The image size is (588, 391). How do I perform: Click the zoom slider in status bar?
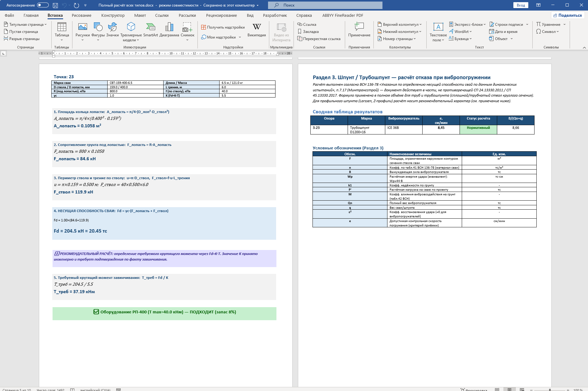click(550, 390)
